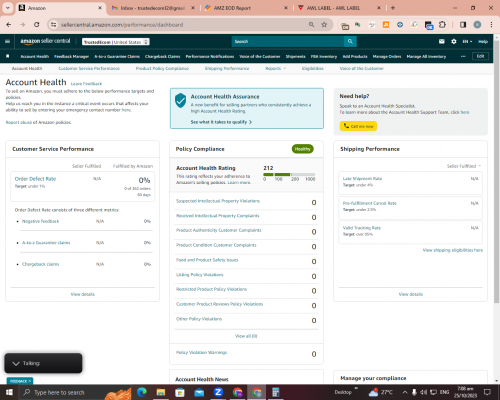Open the TrustedEcom United States account dropdown
Viewport: 500px width, 400px height.
116,42
